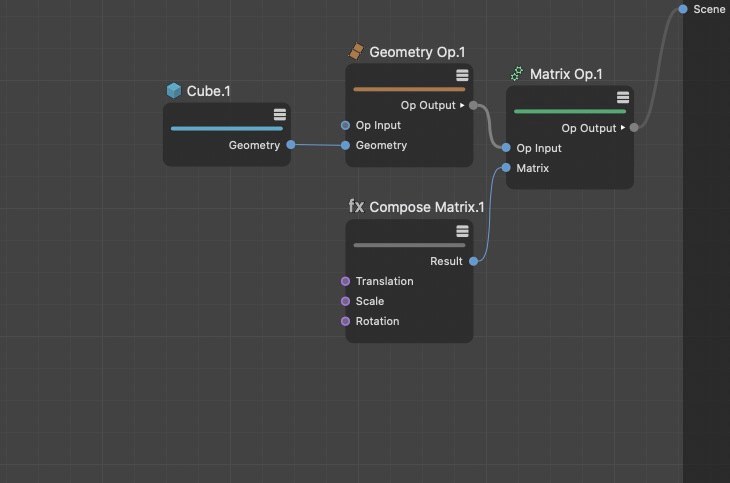Click the Translation input port
Viewport: 730px width, 483px height.
pos(346,281)
